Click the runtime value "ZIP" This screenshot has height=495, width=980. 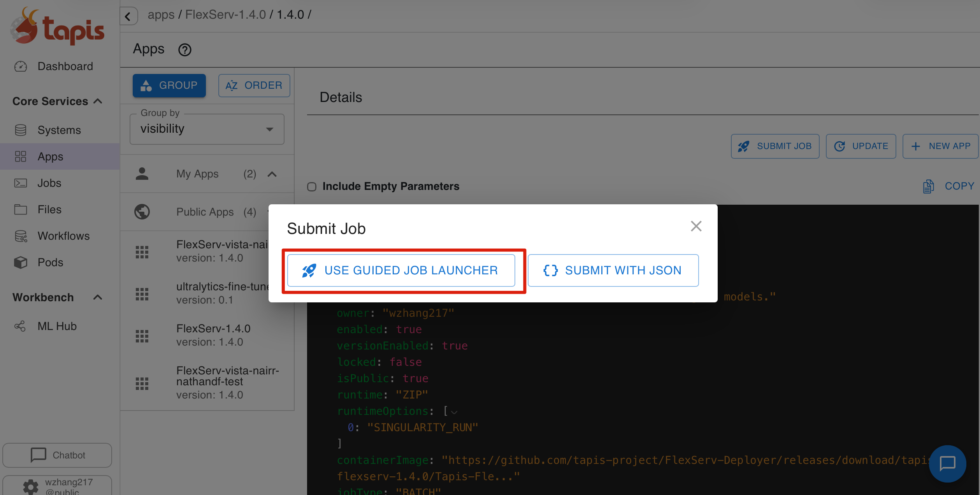(412, 395)
